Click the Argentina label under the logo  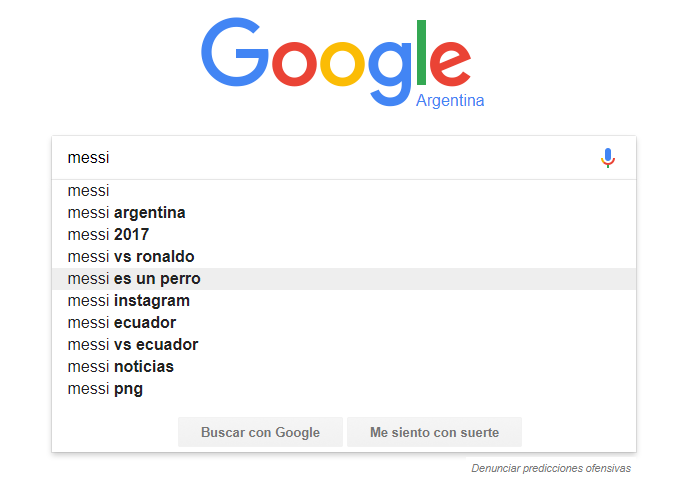click(450, 100)
